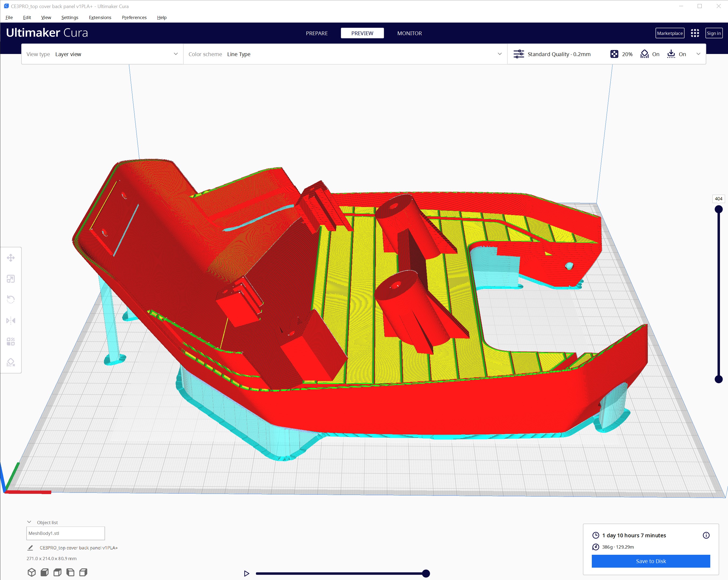728x580 pixels.
Task: Edit project name with pencil icon
Action: point(30,548)
